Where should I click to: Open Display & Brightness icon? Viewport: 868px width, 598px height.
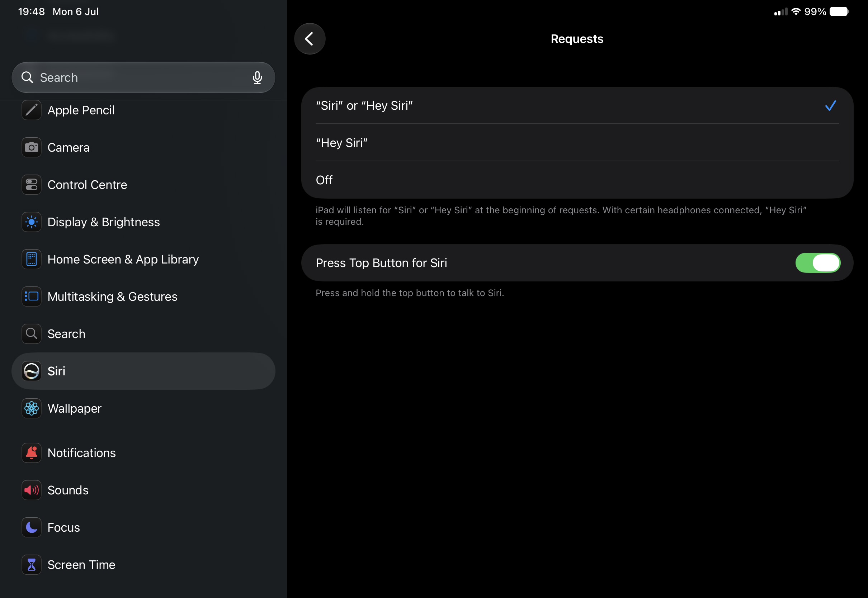pyautogui.click(x=32, y=222)
